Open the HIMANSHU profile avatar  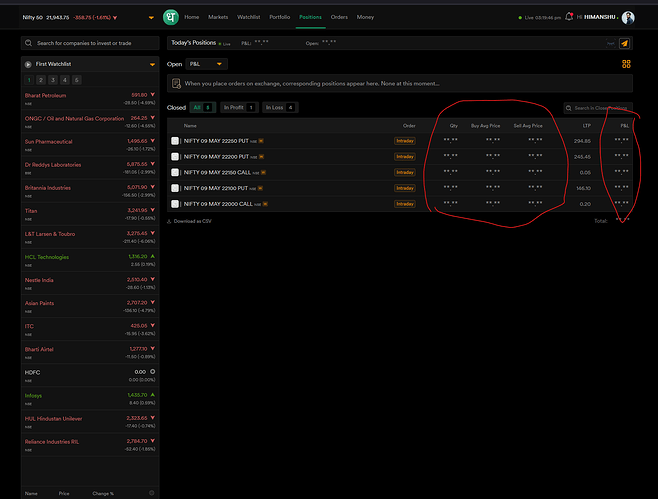pyautogui.click(x=628, y=18)
